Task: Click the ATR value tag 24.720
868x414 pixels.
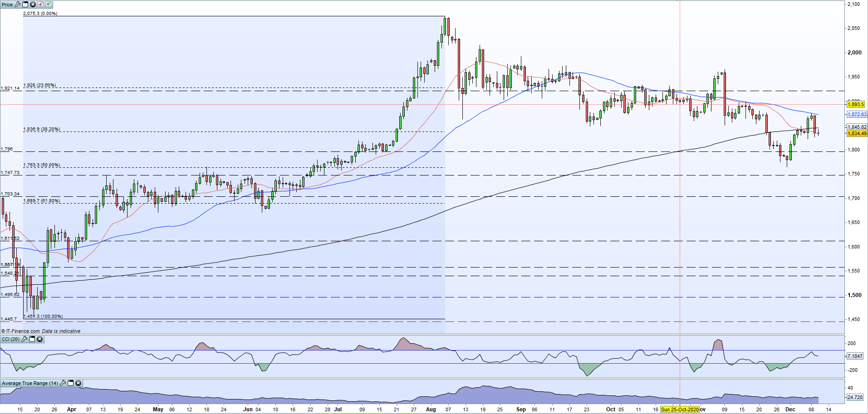Action: coord(855,397)
